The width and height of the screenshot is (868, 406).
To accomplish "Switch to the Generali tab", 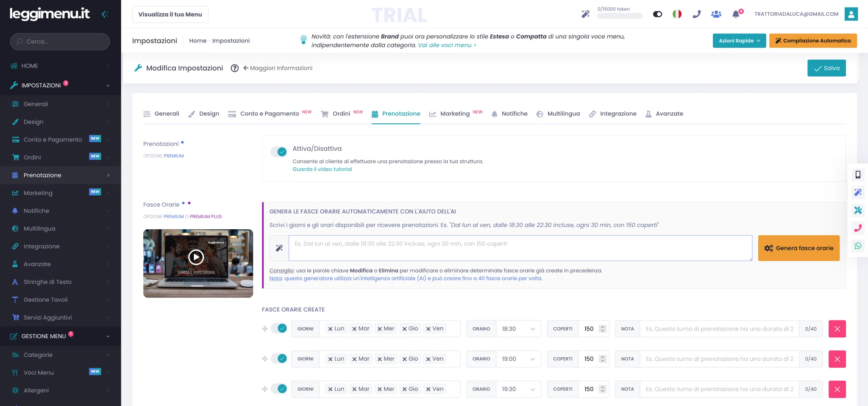I will click(x=161, y=114).
